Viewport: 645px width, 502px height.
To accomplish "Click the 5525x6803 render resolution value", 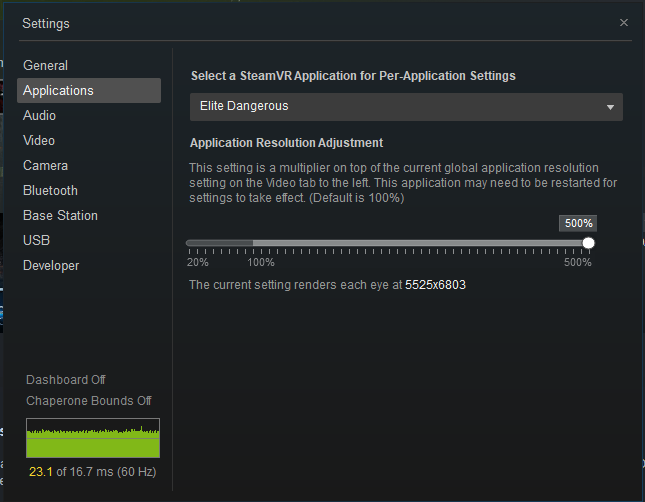I will tap(435, 285).
